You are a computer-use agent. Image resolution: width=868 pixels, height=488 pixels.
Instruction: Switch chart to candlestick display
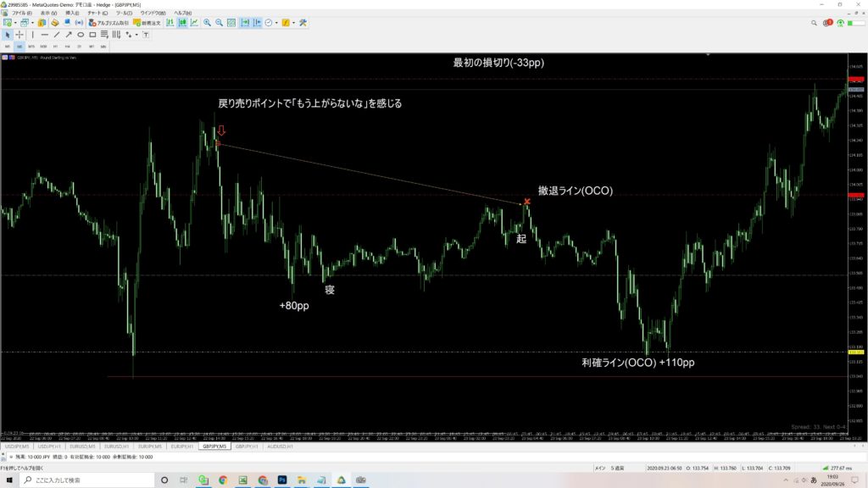[x=181, y=23]
